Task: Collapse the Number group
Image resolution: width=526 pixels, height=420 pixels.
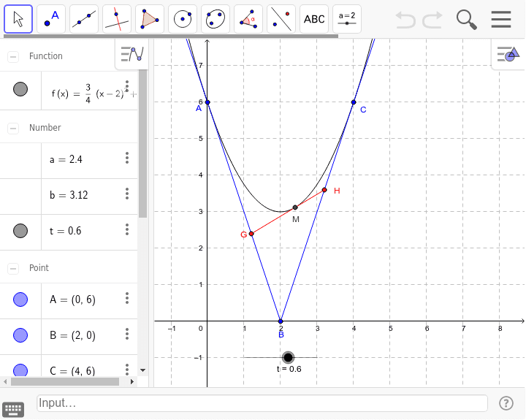Action: (13, 128)
